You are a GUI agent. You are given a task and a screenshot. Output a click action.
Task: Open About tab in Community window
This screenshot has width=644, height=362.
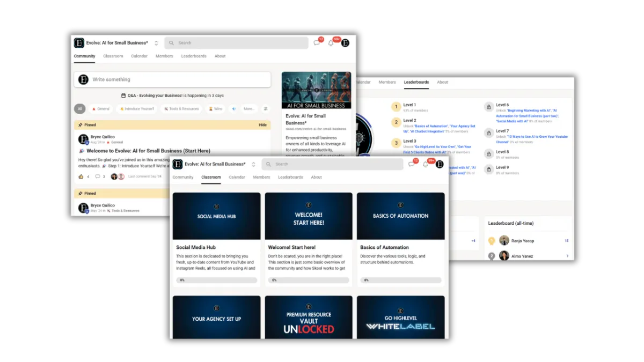tap(220, 56)
